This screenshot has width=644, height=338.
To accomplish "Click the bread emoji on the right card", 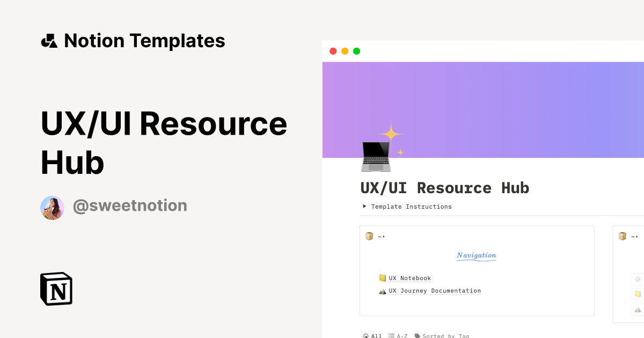I will [623, 236].
